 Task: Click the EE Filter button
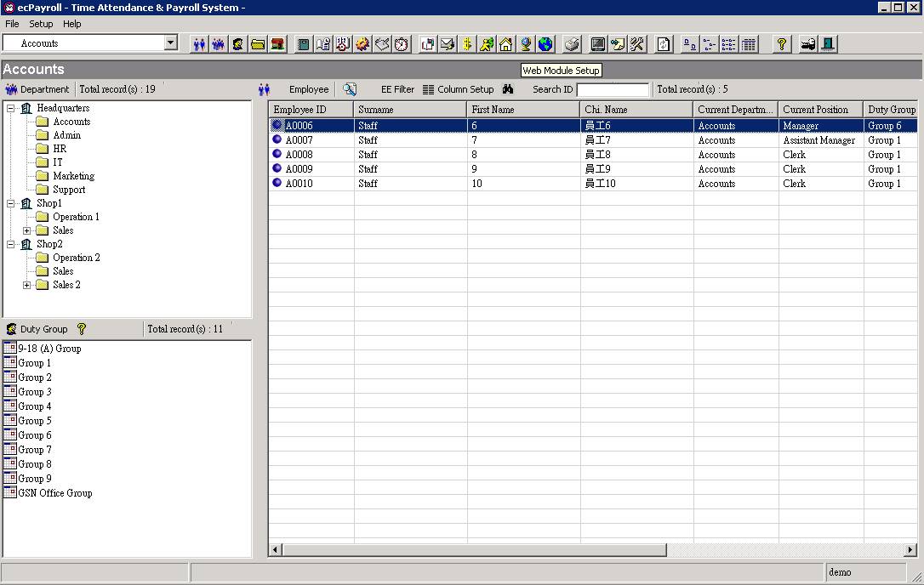click(398, 89)
